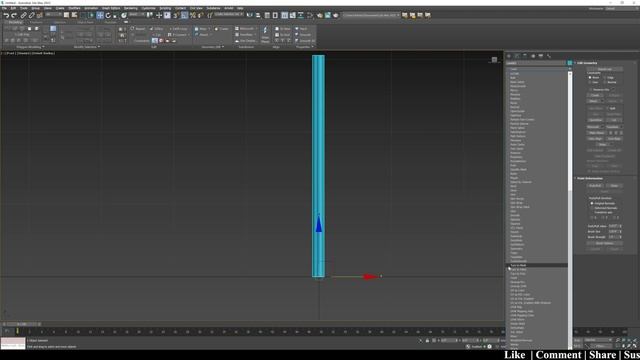
Task: Click the selection lock icon in status bar
Action: 427,340
